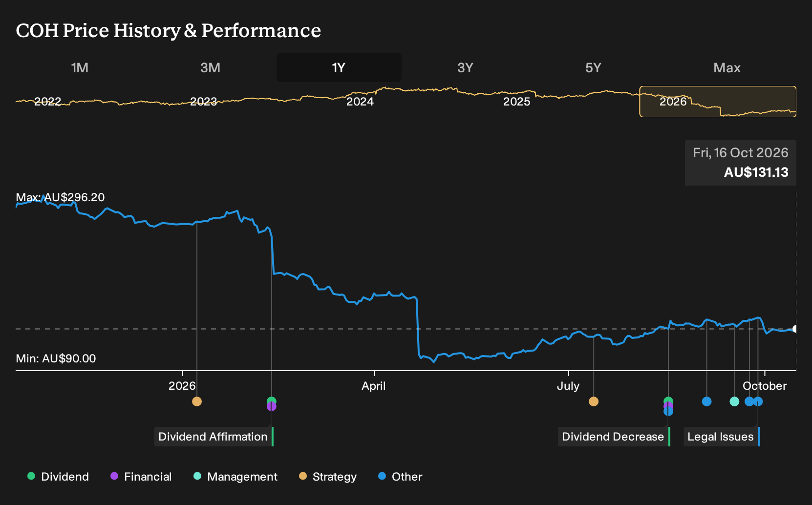
Task: Toggle the Dividend legend filter
Action: (58, 477)
